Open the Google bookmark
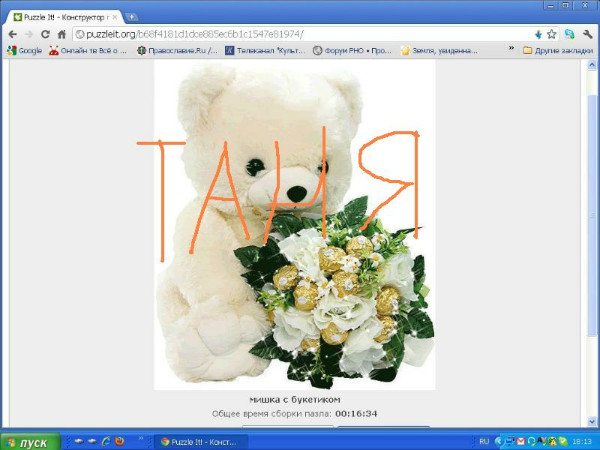 tap(24, 49)
